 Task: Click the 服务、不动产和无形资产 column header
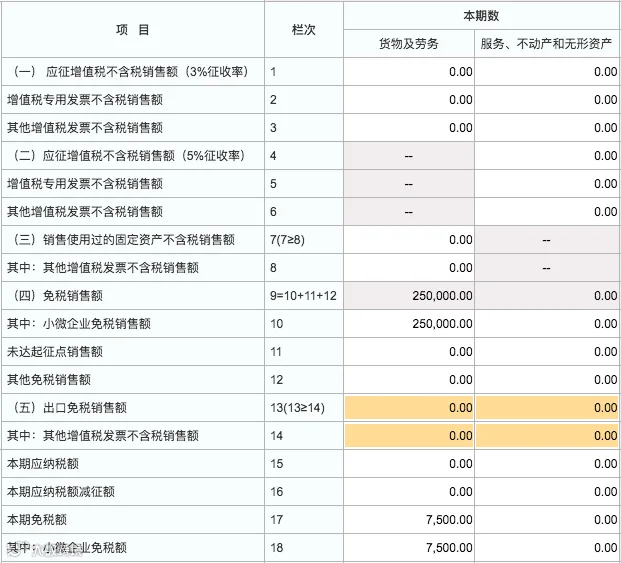coord(547,44)
